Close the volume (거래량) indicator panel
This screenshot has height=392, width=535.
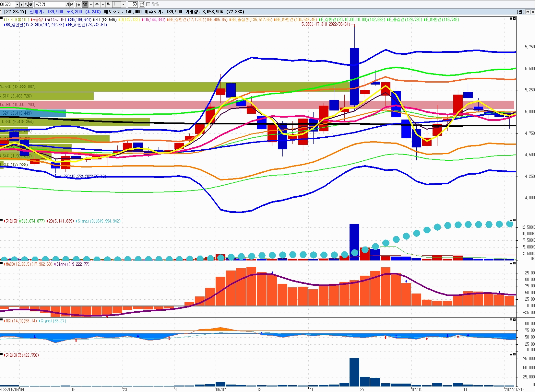(x=514, y=220)
